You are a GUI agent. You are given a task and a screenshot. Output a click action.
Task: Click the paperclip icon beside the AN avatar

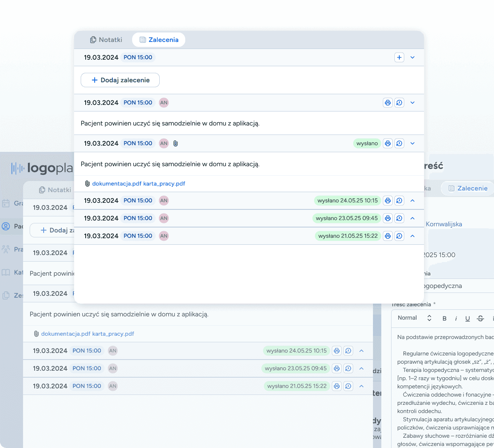pos(175,144)
